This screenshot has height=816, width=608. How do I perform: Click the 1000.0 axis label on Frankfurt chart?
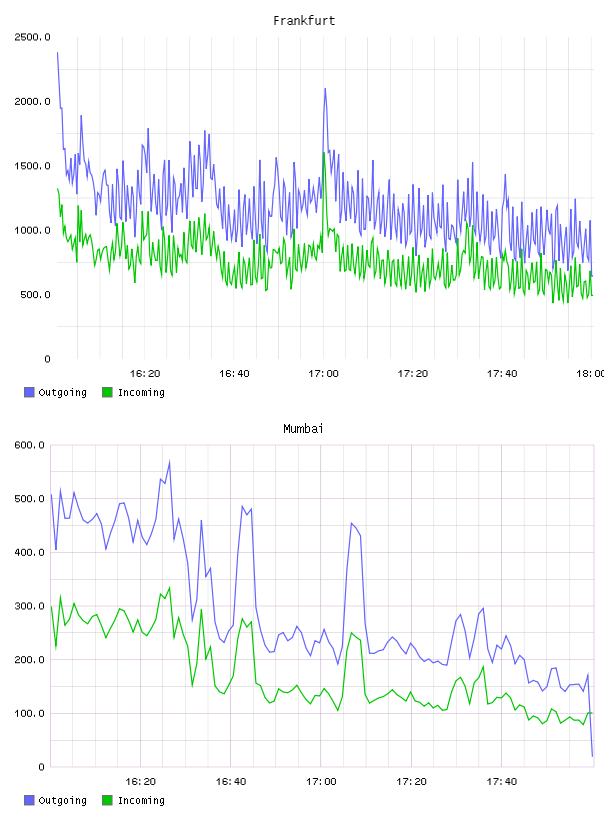(x=32, y=231)
